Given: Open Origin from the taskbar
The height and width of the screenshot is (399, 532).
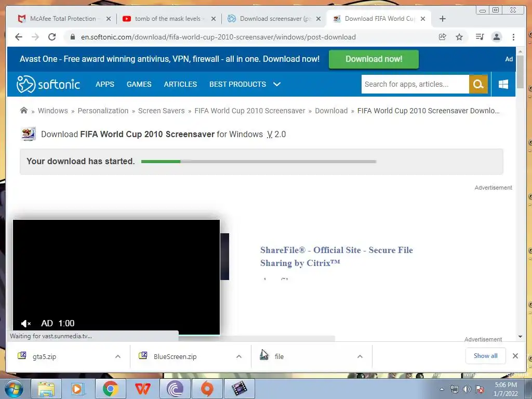Looking at the screenshot, I should 207,389.
